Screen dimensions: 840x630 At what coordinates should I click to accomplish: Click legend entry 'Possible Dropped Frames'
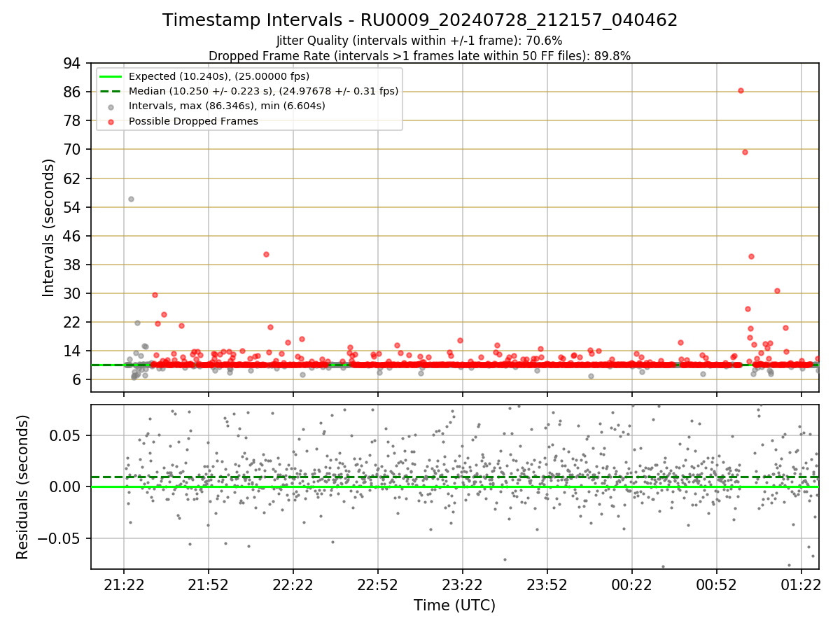[193, 121]
